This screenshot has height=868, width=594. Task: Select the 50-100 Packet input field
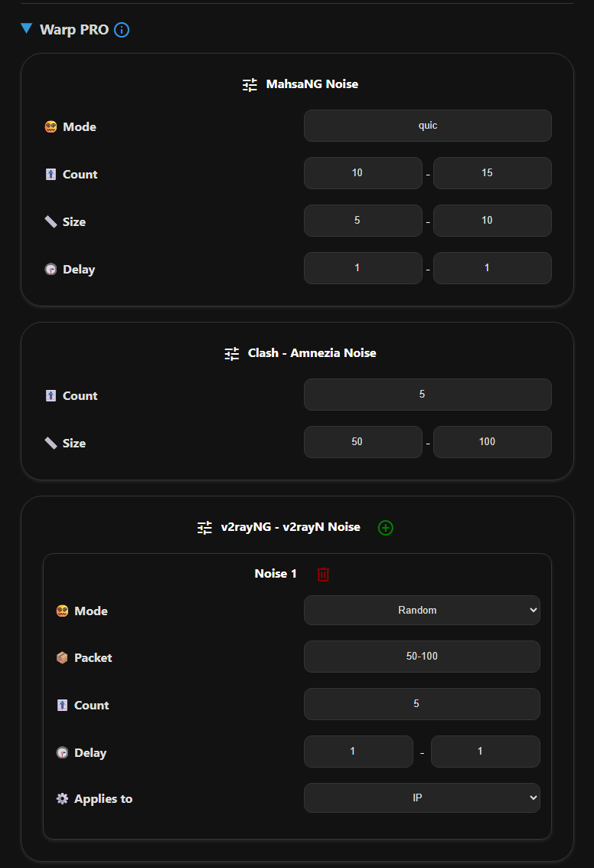(x=422, y=657)
